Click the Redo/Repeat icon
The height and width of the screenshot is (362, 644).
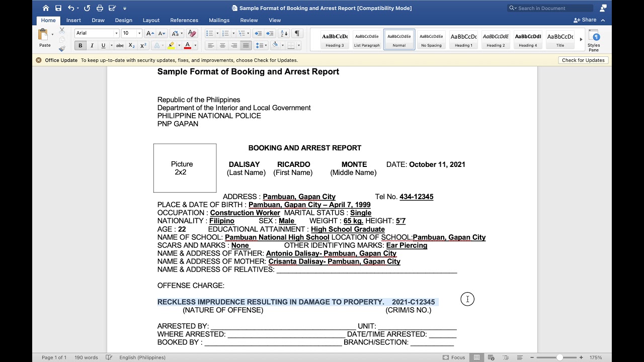pos(87,8)
